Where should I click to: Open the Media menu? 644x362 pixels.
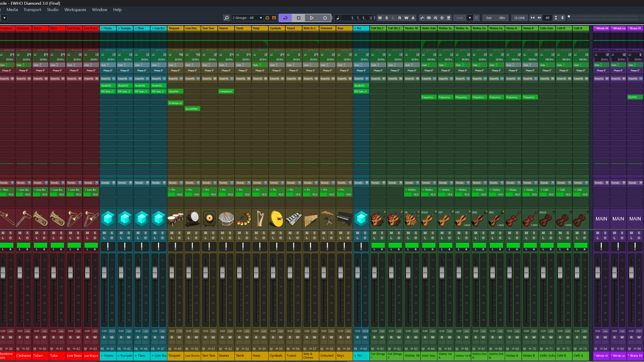12,10
